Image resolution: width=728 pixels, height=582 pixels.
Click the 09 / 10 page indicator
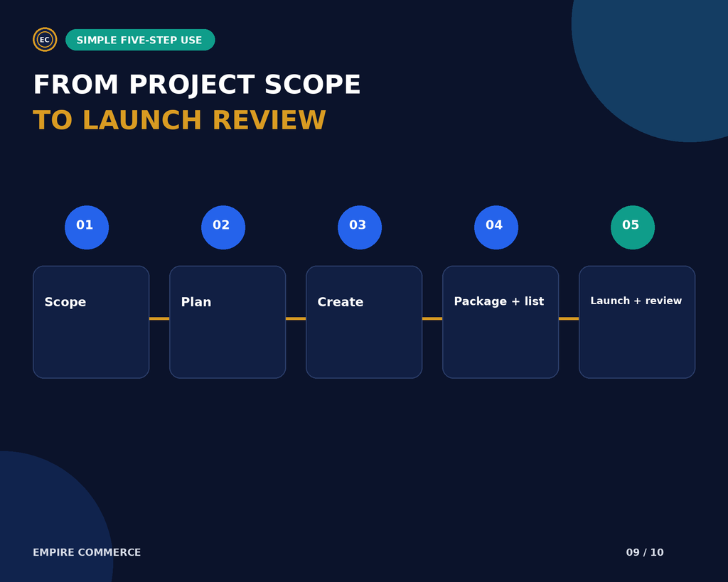[645, 552]
